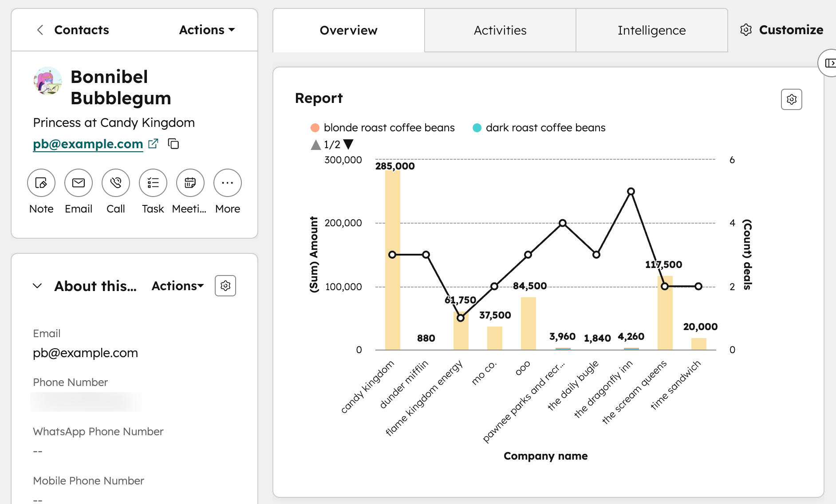
Task: Go to next legend page arrow
Action: [349, 144]
